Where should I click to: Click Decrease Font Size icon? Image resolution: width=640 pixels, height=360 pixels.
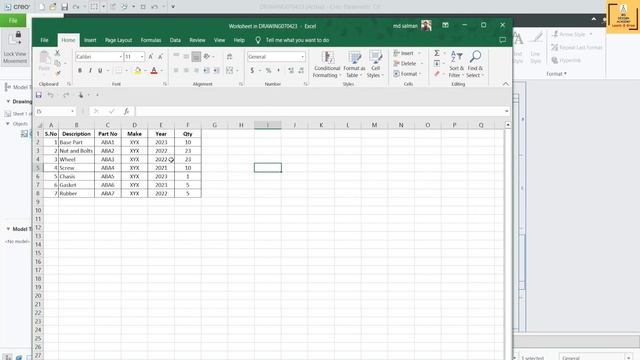pyautogui.click(x=160, y=57)
